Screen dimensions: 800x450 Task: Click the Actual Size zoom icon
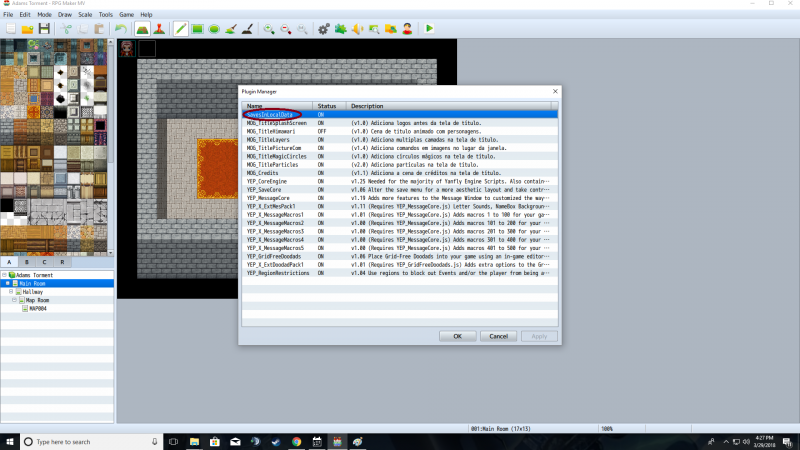[x=303, y=29]
